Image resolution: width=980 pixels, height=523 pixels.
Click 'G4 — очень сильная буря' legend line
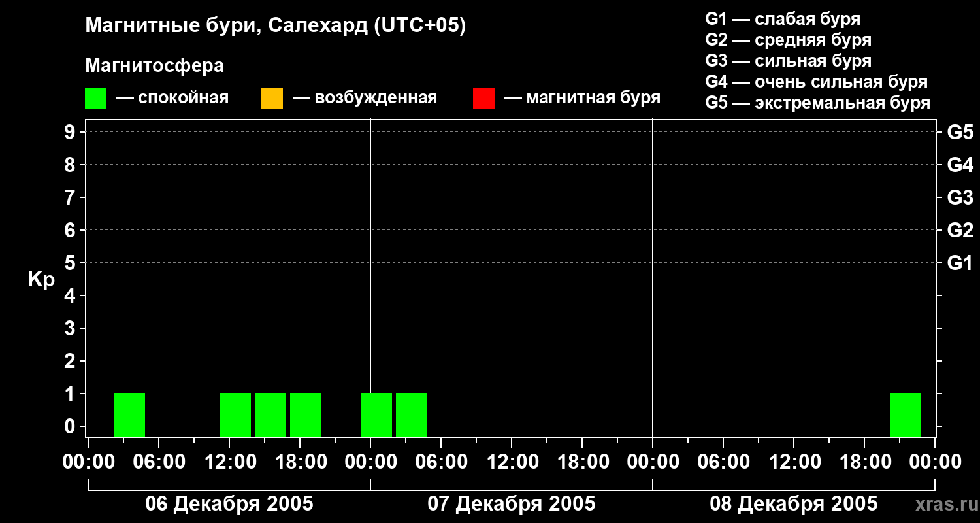[x=817, y=82]
